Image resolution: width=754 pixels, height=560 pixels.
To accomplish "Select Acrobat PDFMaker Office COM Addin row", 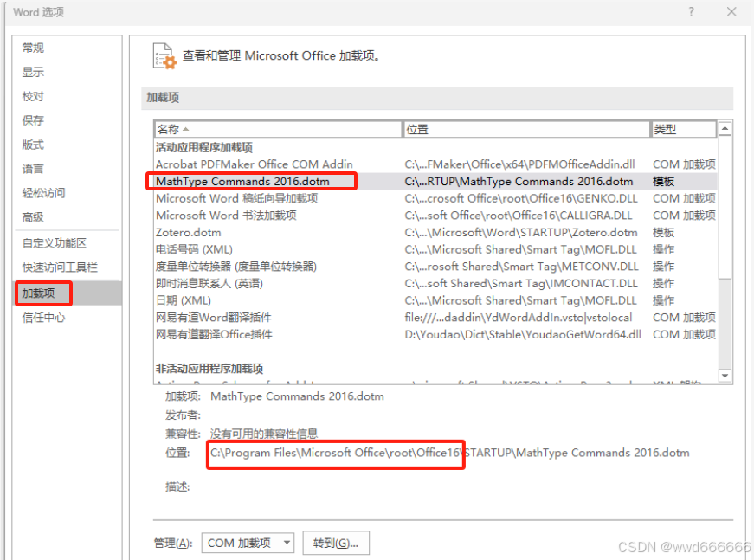I will (435, 164).
